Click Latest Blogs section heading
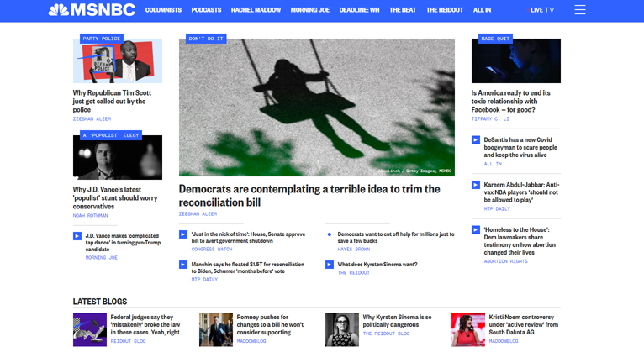The image size is (644, 352). (x=100, y=302)
